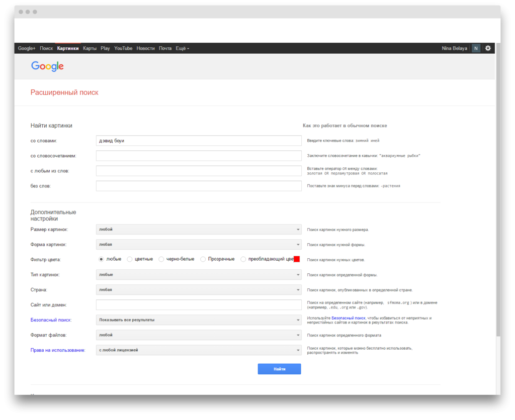Select the 'любые' color filter radio

101,259
